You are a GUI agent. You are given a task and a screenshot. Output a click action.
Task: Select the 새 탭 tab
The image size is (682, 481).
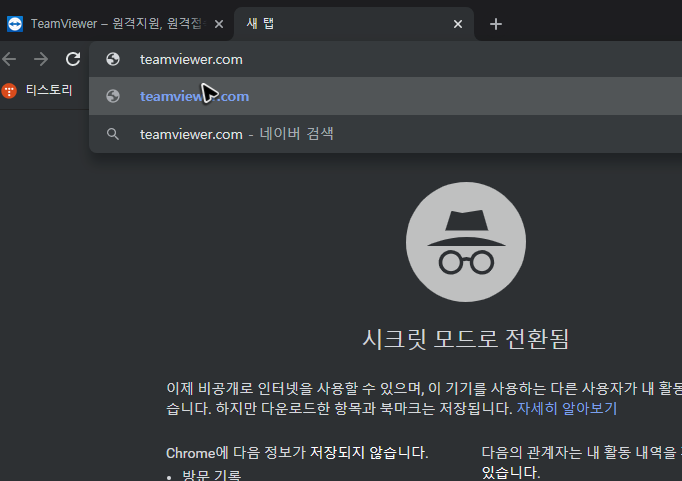353,24
